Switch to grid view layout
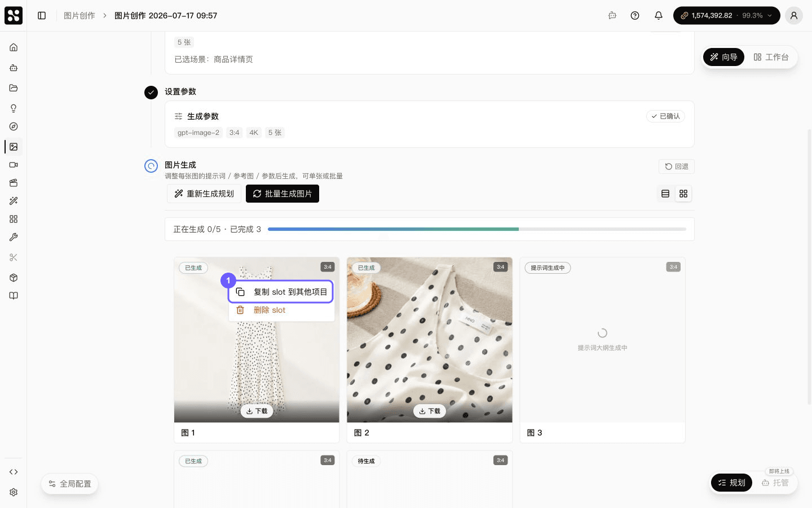This screenshot has width=812, height=508. pyautogui.click(x=683, y=194)
